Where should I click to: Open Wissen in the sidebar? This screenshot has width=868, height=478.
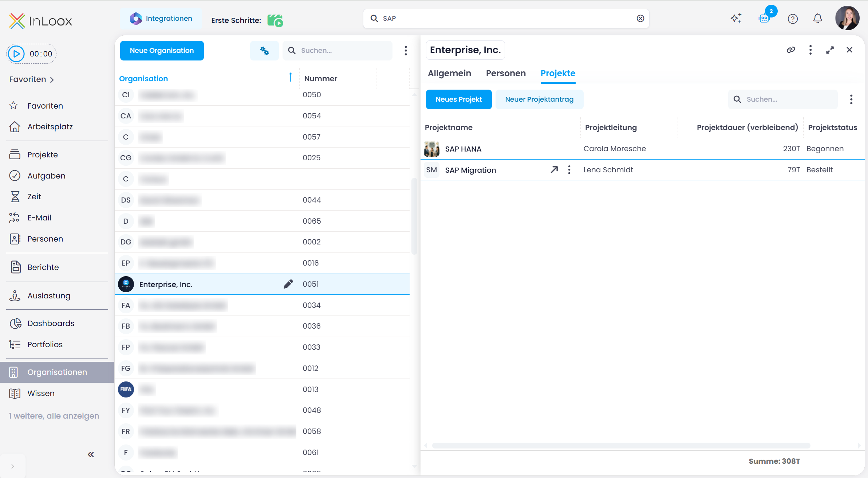pos(41,393)
